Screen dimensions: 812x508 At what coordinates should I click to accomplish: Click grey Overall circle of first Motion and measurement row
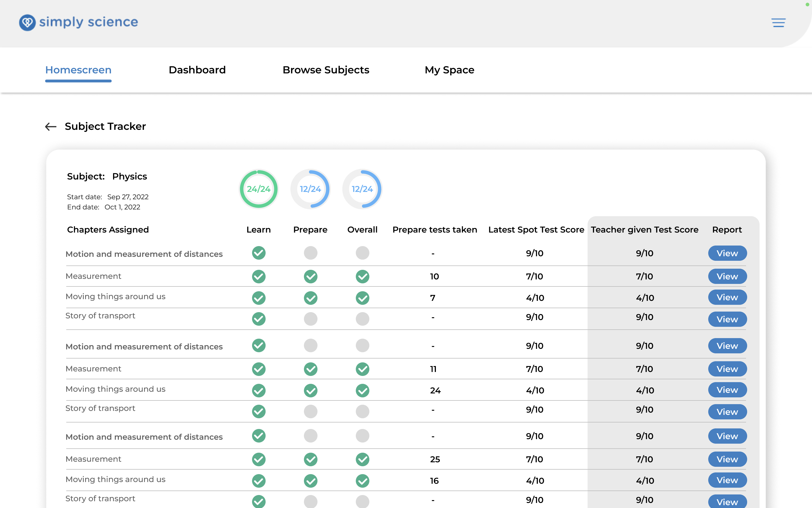(x=362, y=253)
